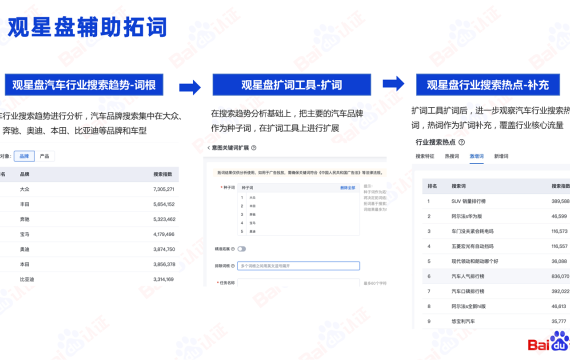Switch to the 新增词 tab
This screenshot has width=570, height=360.
point(501,156)
